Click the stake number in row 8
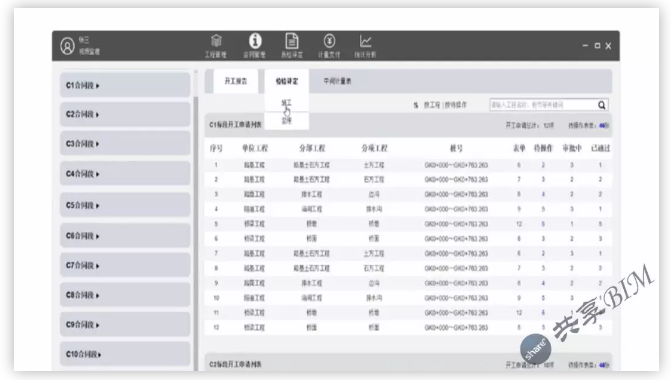Image resolution: width=671 pixels, height=380 pixels. pos(456,268)
